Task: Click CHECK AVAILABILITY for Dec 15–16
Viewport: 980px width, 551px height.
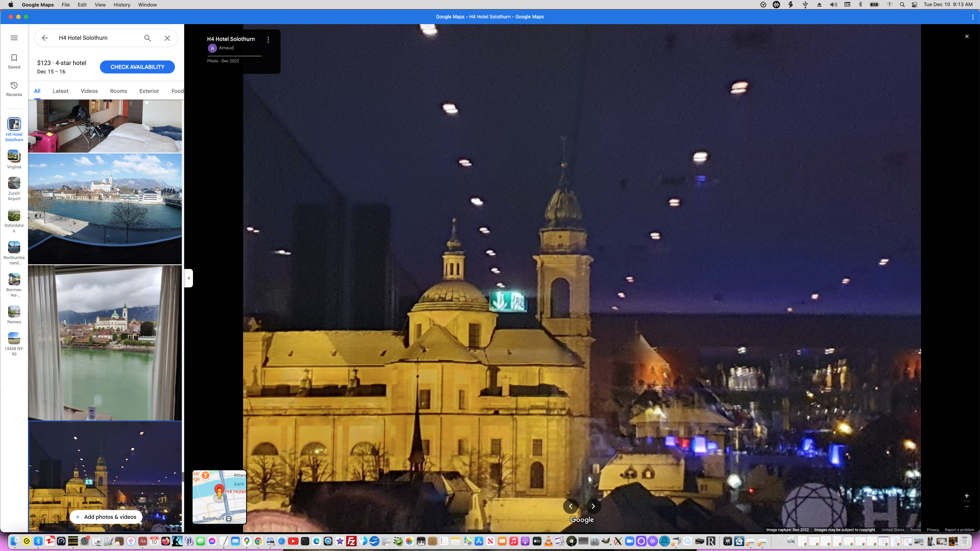Action: coord(137,67)
